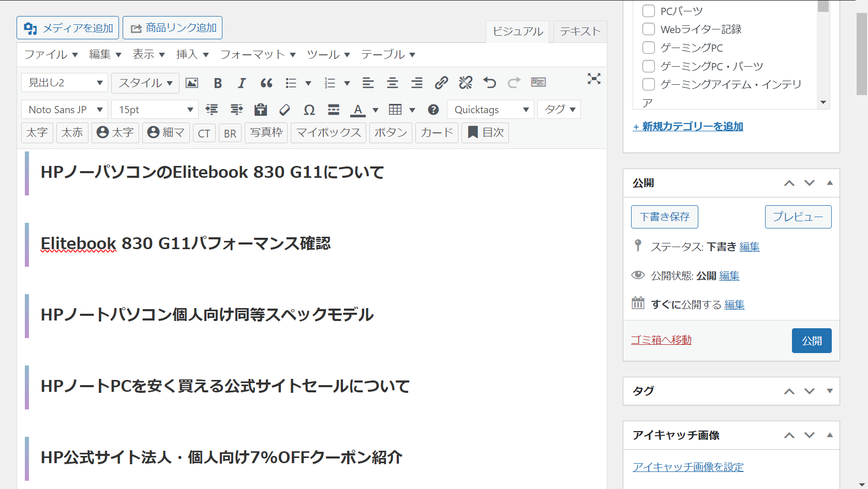868x489 pixels.
Task: Click the ゴミ箱へ移動 link
Action: click(x=661, y=340)
